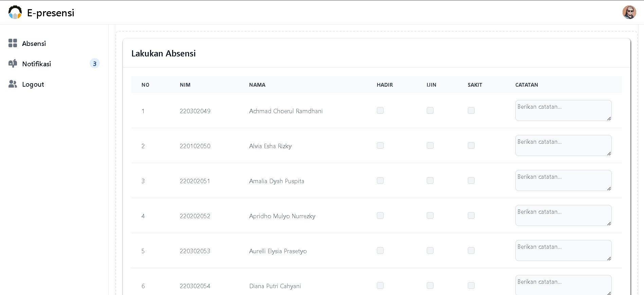Select Ijin for Aurelli Elysia Prasetyo

pyautogui.click(x=430, y=250)
